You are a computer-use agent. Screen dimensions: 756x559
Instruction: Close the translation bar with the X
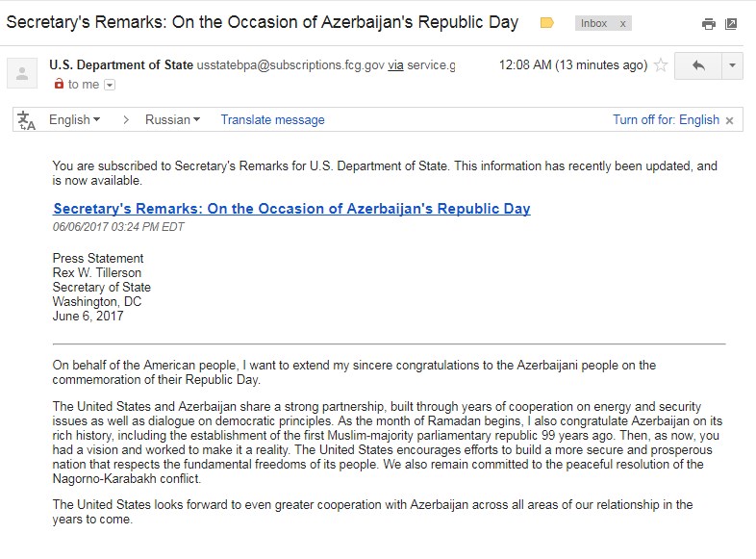729,120
